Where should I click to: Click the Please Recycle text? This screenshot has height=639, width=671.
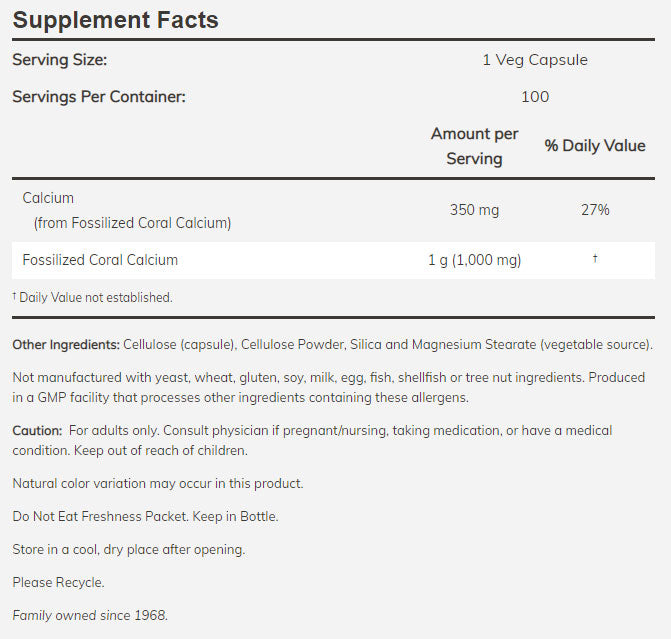point(58,582)
